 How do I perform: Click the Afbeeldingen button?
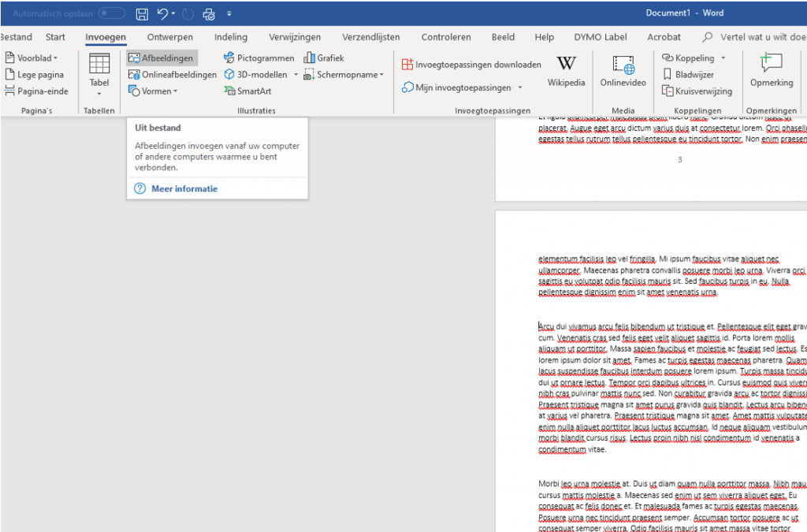[162, 58]
